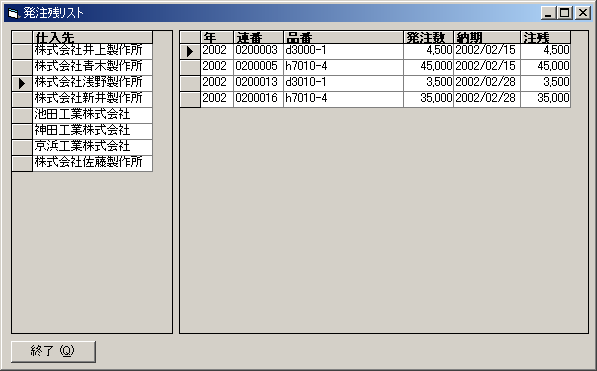Click 発注数 cell 4,500 in order 0200003 row
Viewport: 597px width, 371px height.
coord(428,51)
